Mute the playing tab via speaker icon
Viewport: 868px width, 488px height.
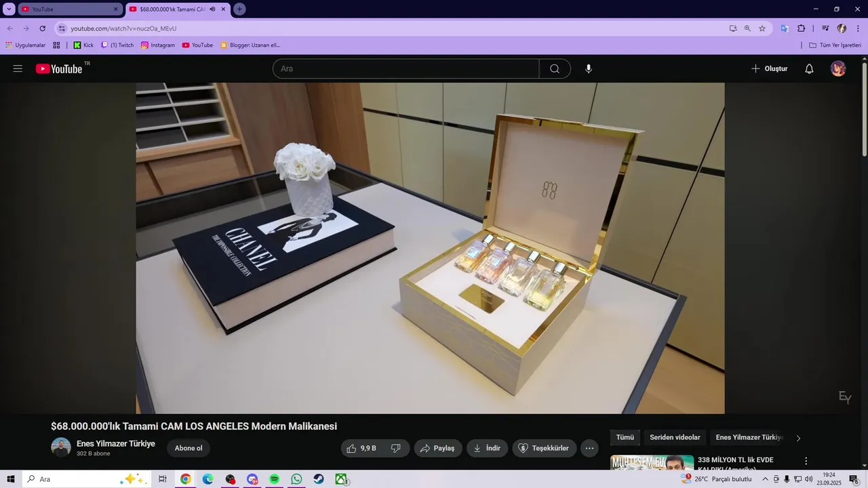point(212,9)
